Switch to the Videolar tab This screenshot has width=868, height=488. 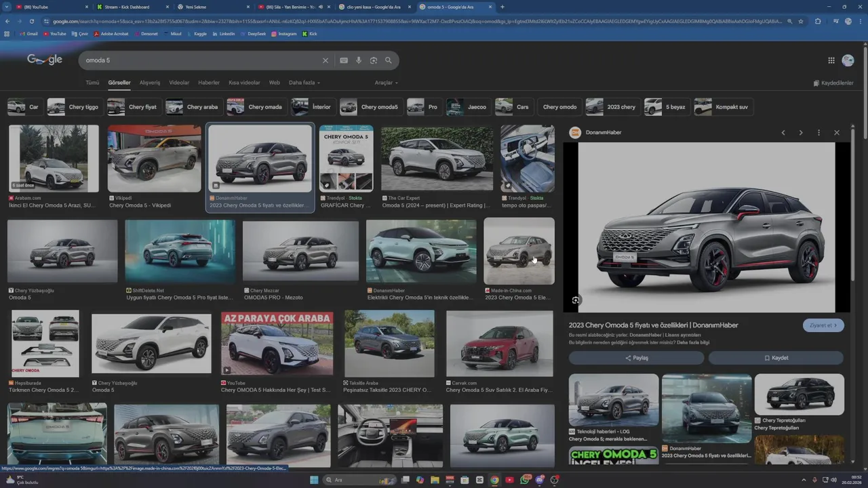pyautogui.click(x=179, y=83)
